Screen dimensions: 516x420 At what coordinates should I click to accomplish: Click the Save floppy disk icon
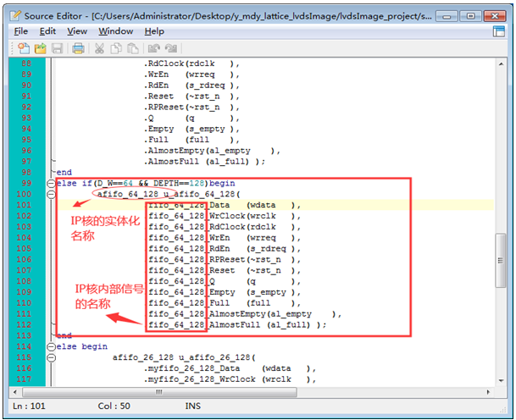pos(58,48)
